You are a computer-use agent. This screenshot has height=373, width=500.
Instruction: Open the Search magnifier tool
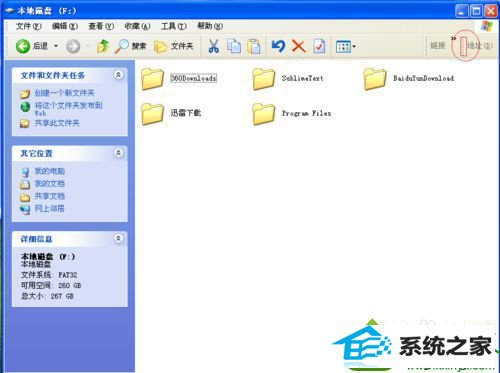(x=130, y=46)
